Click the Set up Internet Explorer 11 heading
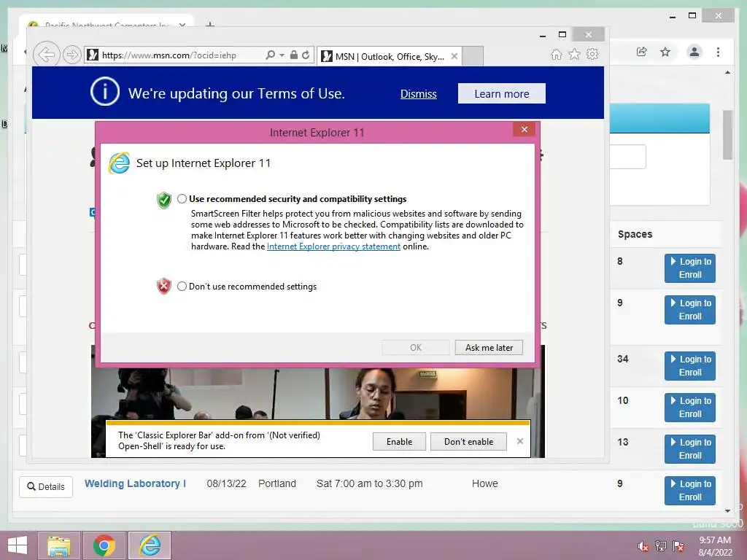The image size is (747, 560). 204,163
